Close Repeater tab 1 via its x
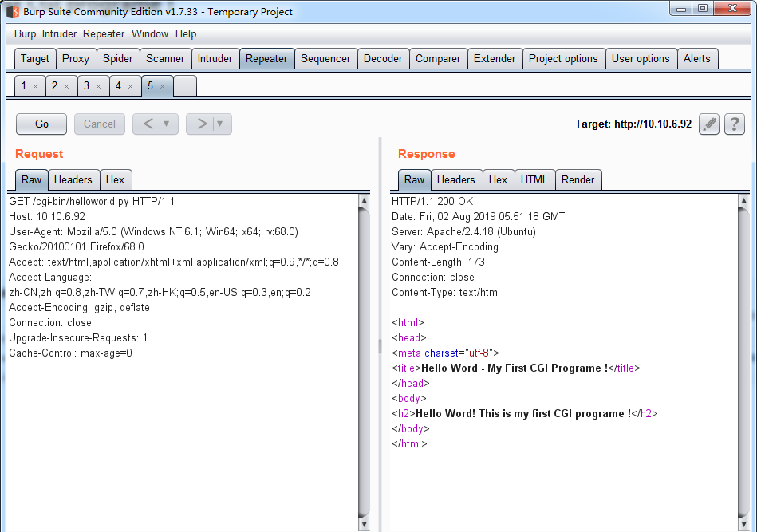757x532 pixels. (x=35, y=86)
